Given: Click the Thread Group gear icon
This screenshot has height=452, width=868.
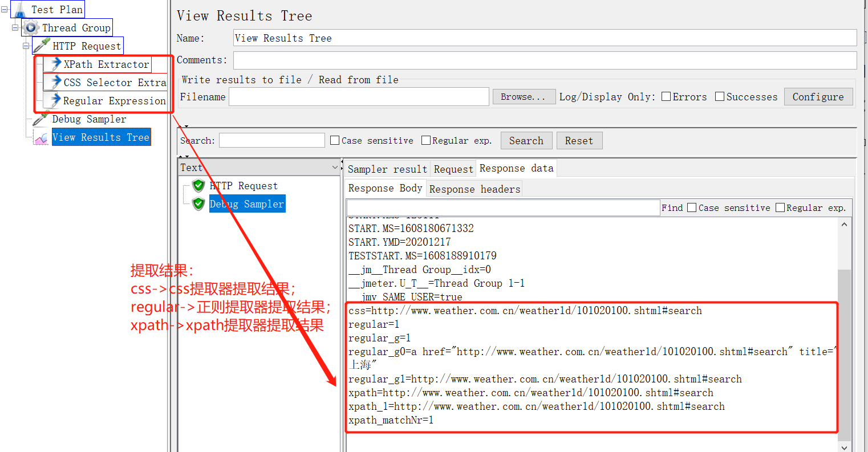Looking at the screenshot, I should [29, 27].
